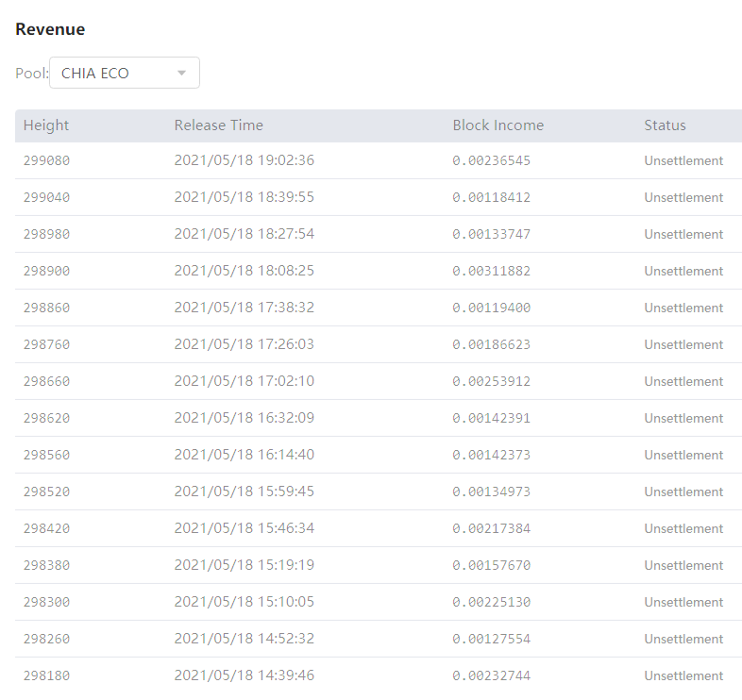Click block income value 0.00142391
This screenshot has height=700, width=742.
[x=492, y=418]
